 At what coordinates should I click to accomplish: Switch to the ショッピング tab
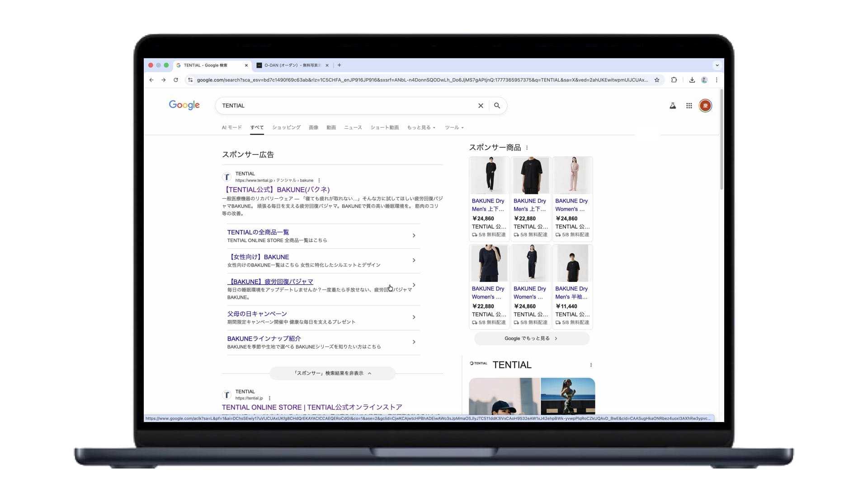pyautogui.click(x=287, y=127)
